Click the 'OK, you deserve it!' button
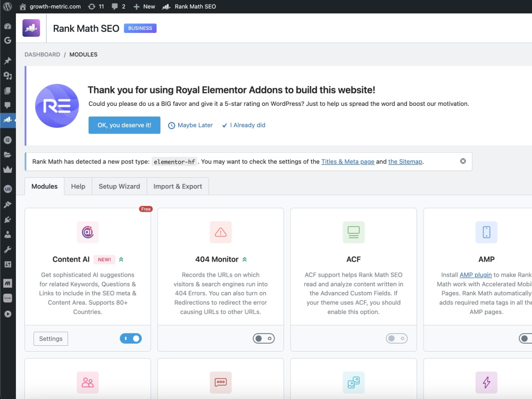The image size is (532, 399). click(124, 125)
